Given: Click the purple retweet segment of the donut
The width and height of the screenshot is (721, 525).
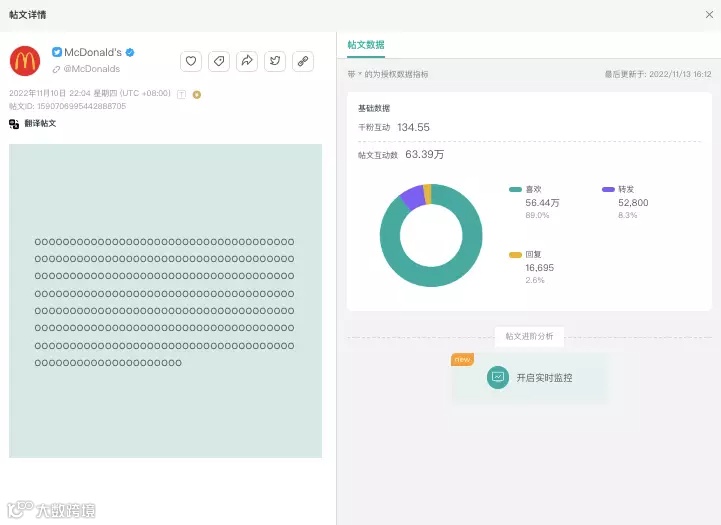Looking at the screenshot, I should coord(412,197).
